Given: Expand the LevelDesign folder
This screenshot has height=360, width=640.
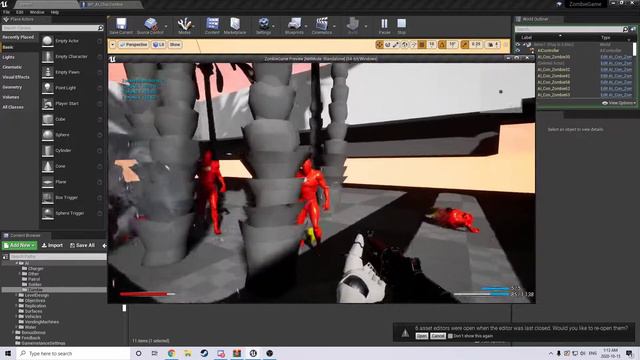Looking at the screenshot, I should tap(17, 295).
